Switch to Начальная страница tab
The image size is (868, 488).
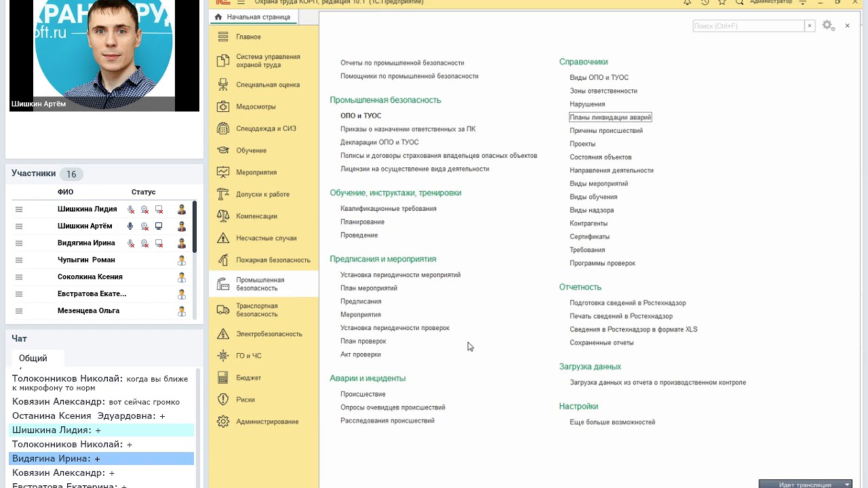[x=252, y=17]
